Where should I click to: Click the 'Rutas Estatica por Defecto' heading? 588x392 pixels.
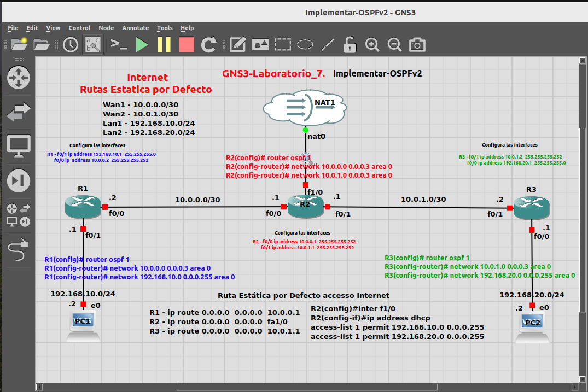tap(146, 89)
